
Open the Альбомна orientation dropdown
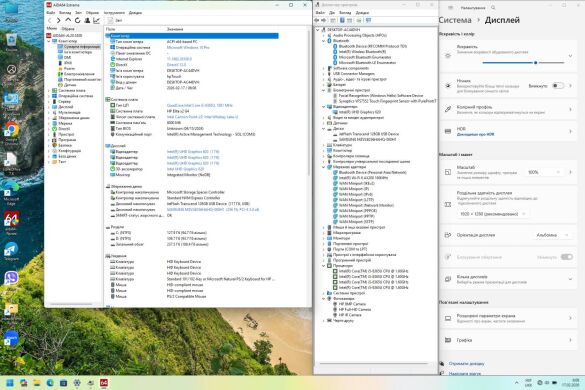552,235
